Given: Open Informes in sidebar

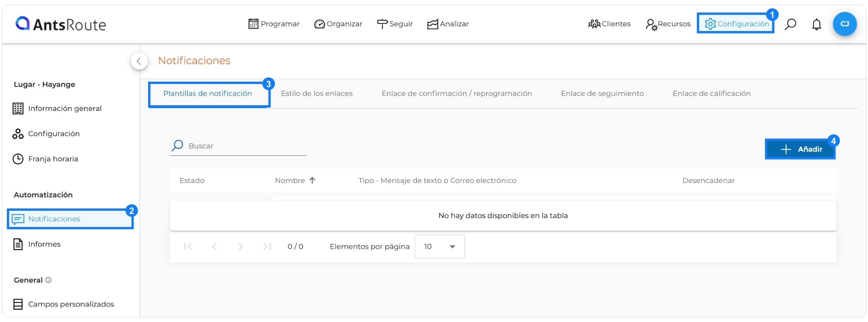Looking at the screenshot, I should tap(44, 244).
